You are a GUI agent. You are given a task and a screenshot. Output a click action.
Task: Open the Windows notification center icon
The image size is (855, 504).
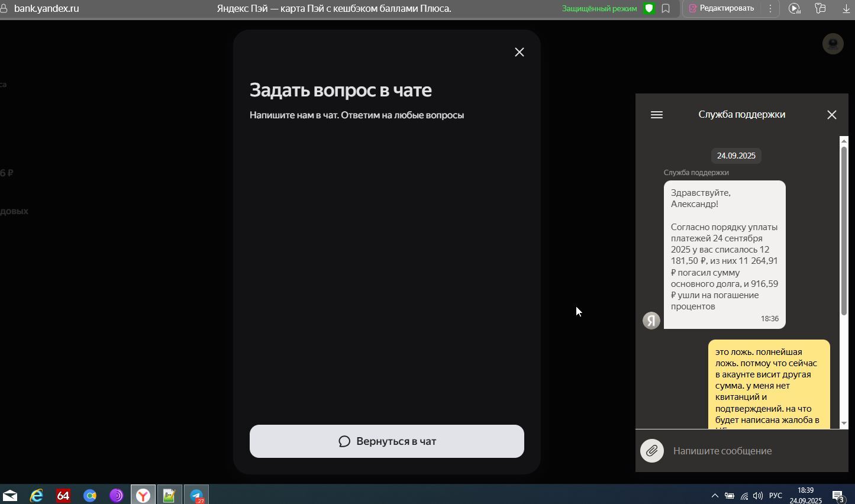click(x=838, y=496)
